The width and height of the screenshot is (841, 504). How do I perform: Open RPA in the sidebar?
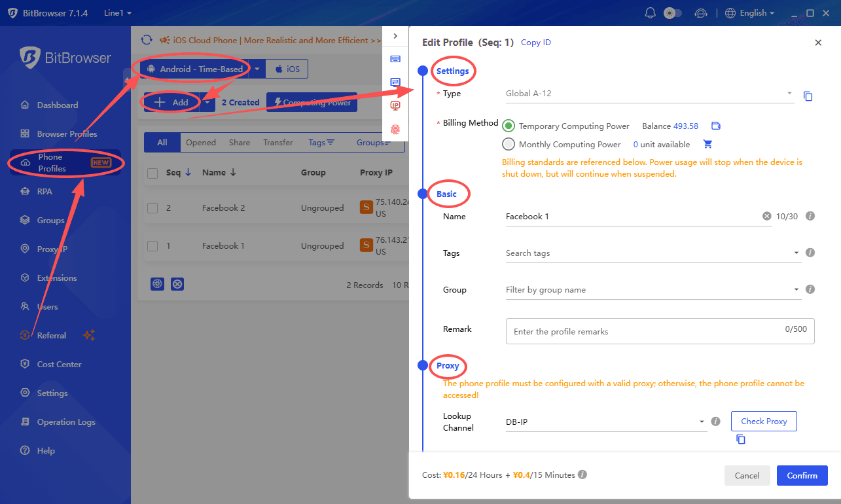pos(45,191)
